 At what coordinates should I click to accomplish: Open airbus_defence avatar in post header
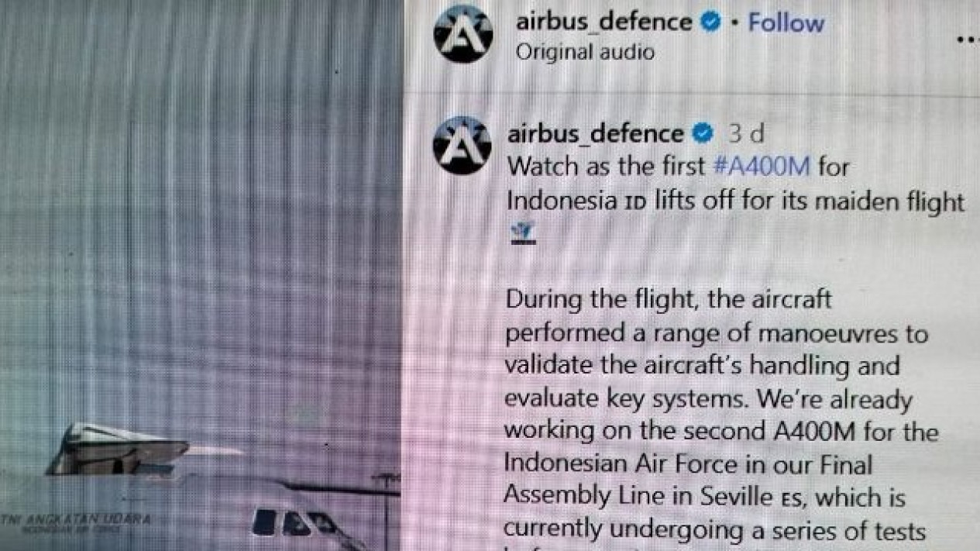pos(462,33)
